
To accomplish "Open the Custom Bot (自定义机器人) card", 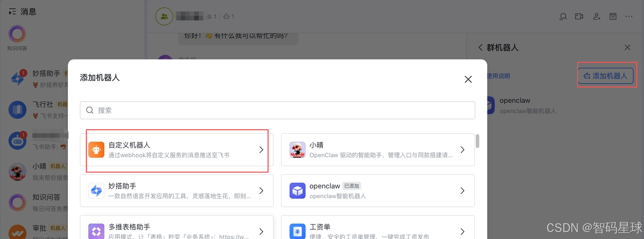I will tap(177, 150).
